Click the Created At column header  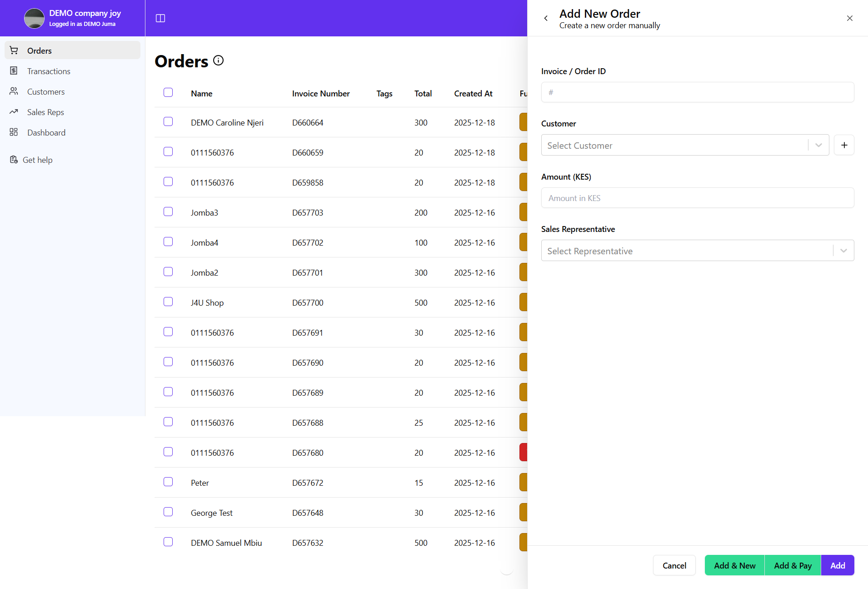click(x=473, y=93)
